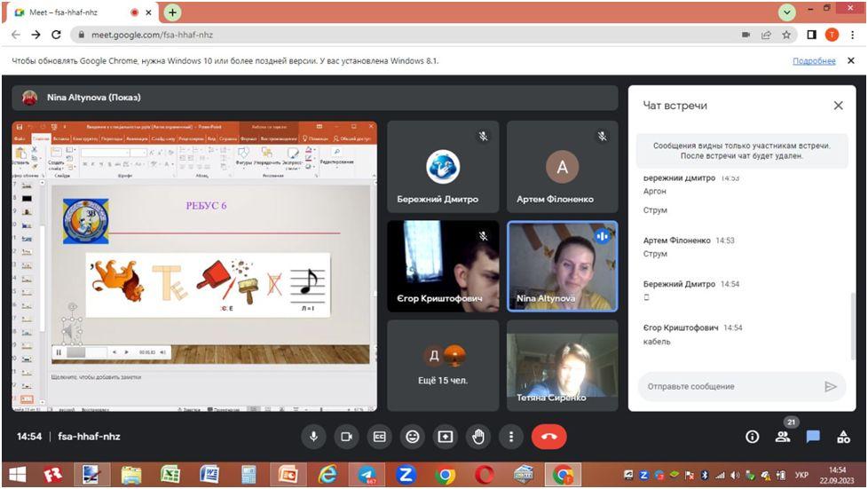Click the share page icon in address bar
This screenshot has height=489, width=868.
tap(766, 35)
